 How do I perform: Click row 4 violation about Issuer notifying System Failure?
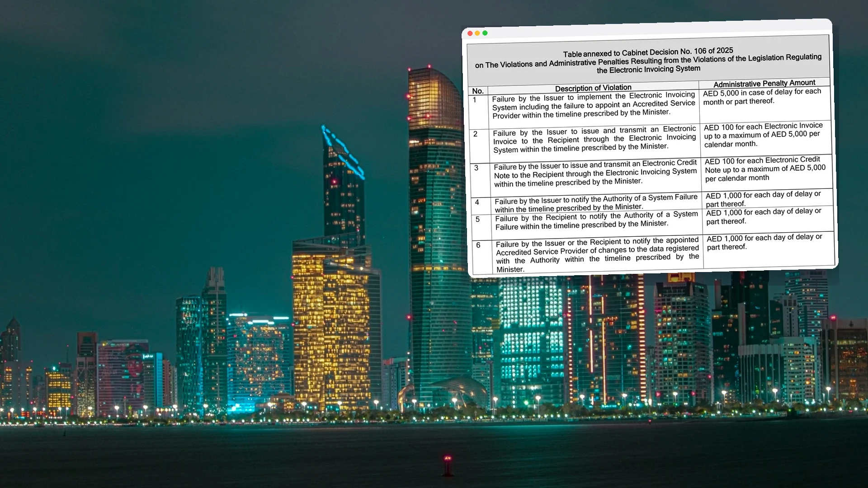tap(596, 203)
